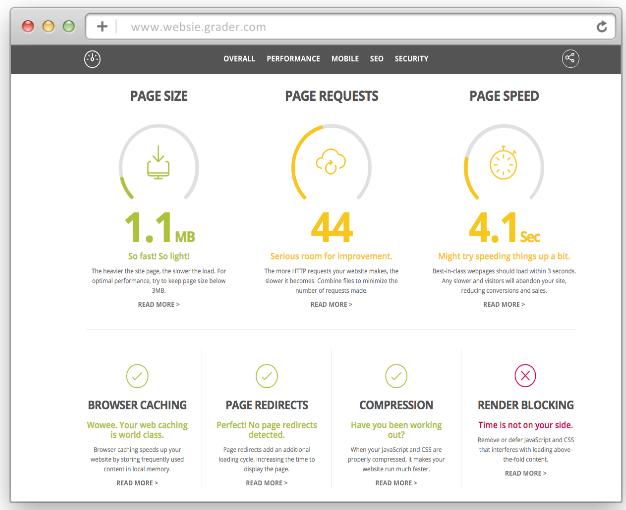
Task: Click the gauge logo icon in the nav bar
Action: (x=92, y=59)
